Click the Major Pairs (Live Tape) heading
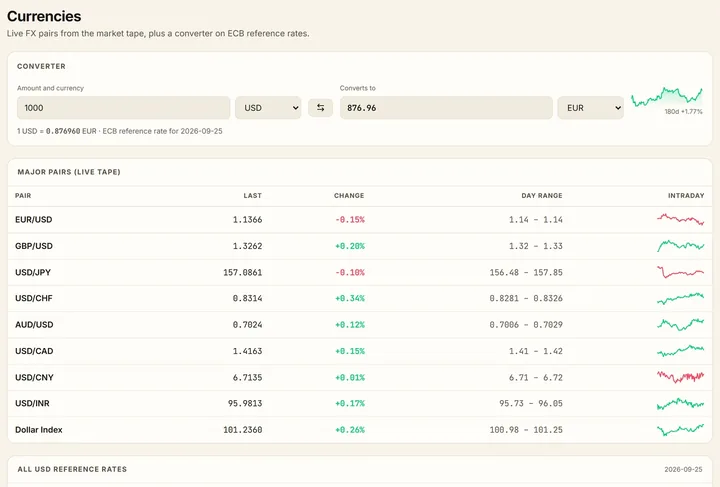The image size is (720, 487). [x=69, y=172]
